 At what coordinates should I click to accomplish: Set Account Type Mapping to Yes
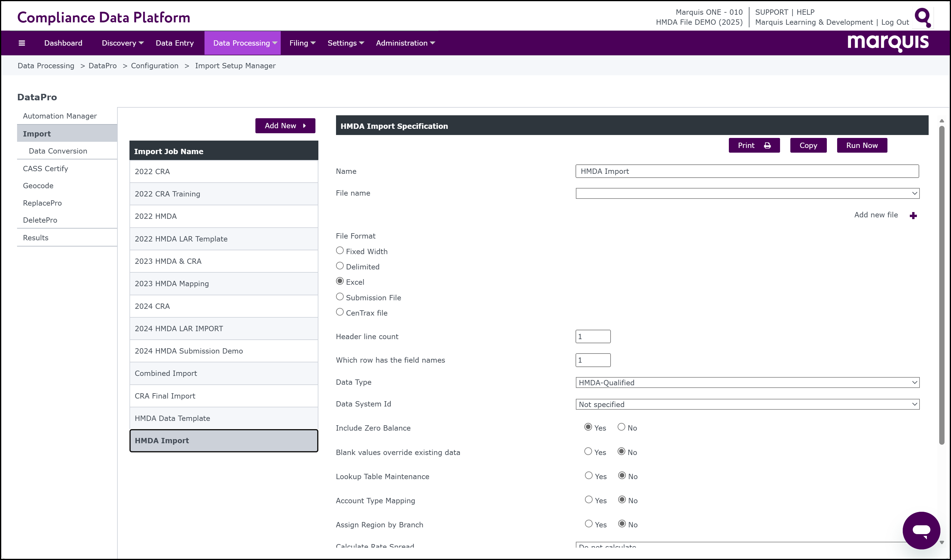click(588, 500)
